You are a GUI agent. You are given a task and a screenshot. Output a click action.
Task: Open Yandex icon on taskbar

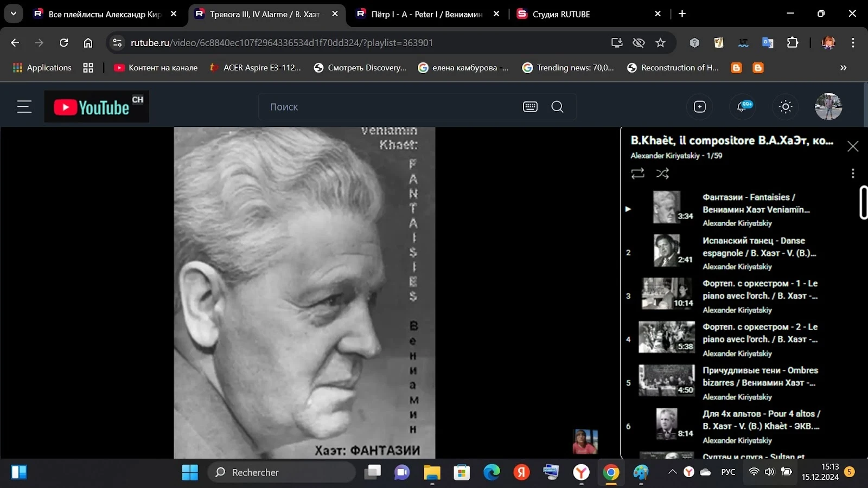(521, 473)
